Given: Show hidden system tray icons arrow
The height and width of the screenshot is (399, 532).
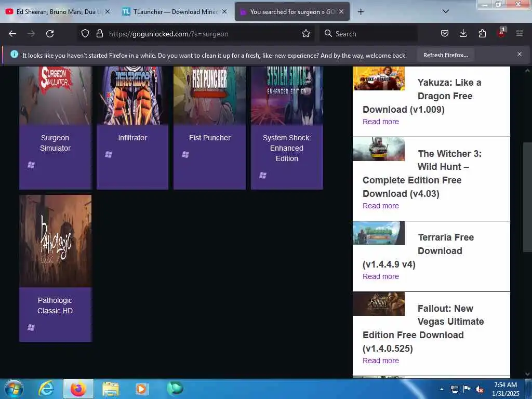Looking at the screenshot, I should click(442, 389).
